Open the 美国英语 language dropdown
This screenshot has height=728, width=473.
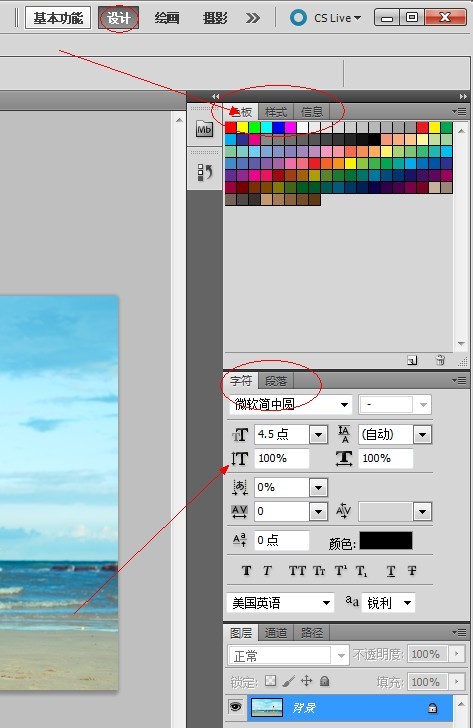[281, 603]
